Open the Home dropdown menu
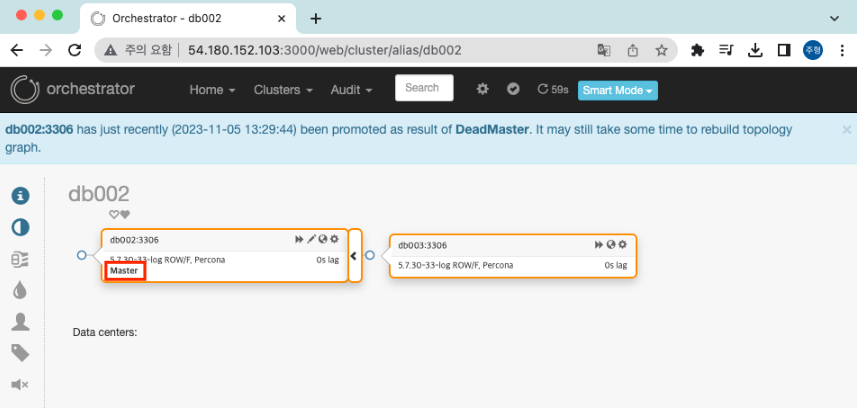The image size is (857, 408). [x=212, y=90]
